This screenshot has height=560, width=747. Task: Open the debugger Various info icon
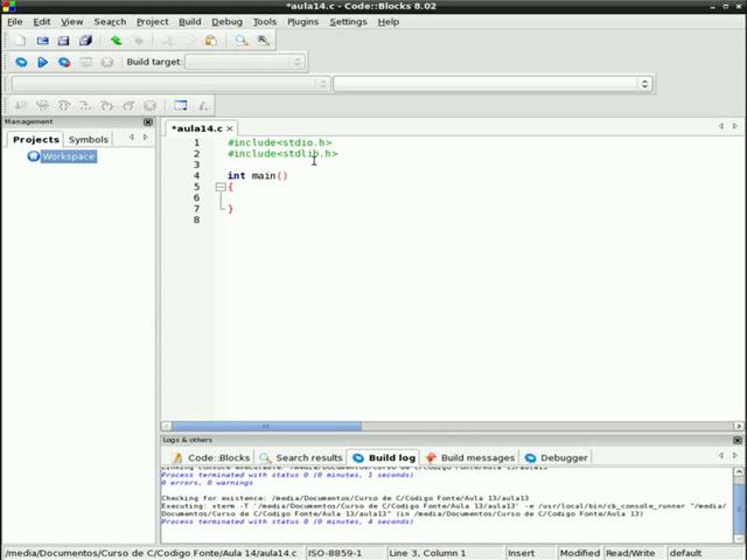[203, 106]
